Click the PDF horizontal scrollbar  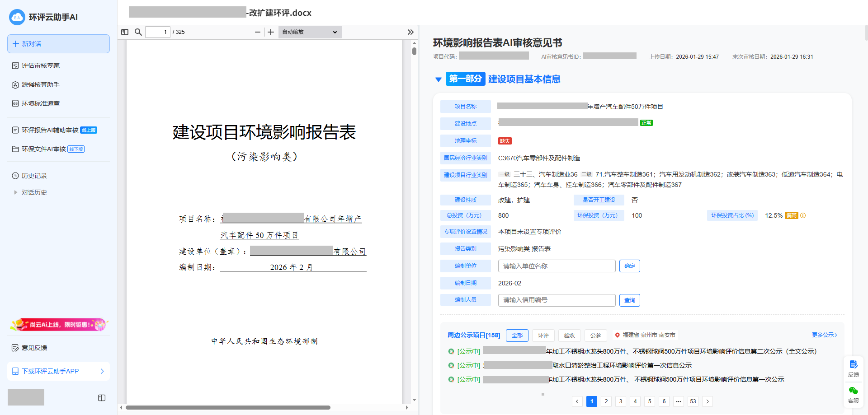(228, 407)
